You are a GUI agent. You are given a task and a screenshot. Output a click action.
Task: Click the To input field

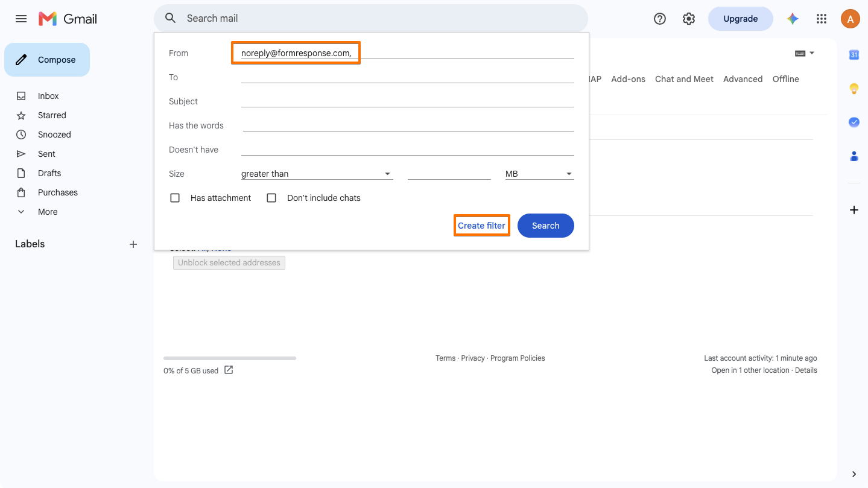(x=407, y=77)
